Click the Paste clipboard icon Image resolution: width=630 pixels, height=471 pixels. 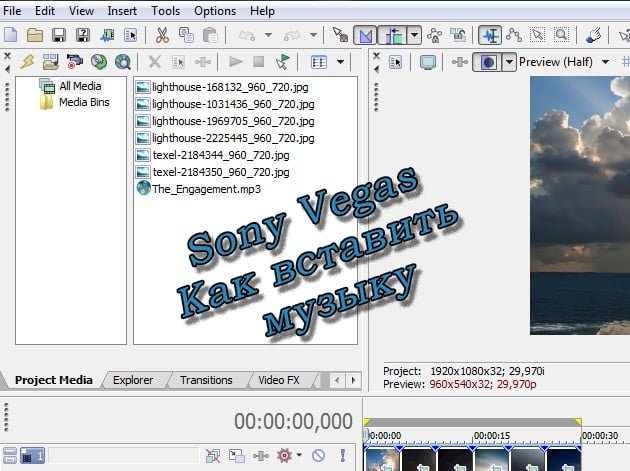click(210, 35)
